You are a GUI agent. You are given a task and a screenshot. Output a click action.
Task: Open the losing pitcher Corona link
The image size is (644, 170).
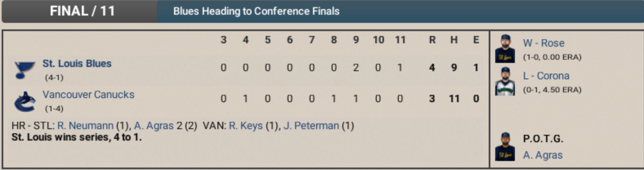(546, 76)
